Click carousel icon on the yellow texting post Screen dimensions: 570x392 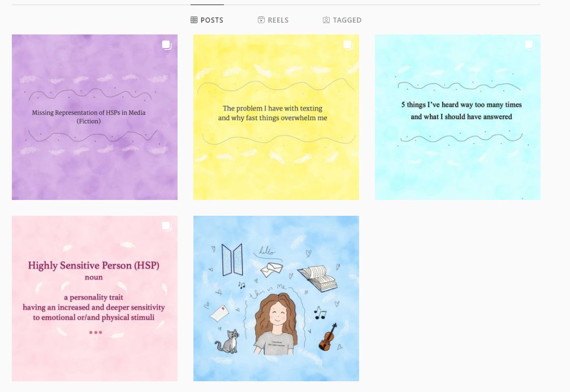pos(348,45)
